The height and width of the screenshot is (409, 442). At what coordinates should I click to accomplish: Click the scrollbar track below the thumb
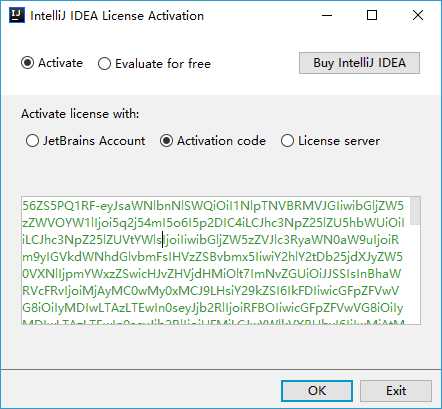point(415,275)
